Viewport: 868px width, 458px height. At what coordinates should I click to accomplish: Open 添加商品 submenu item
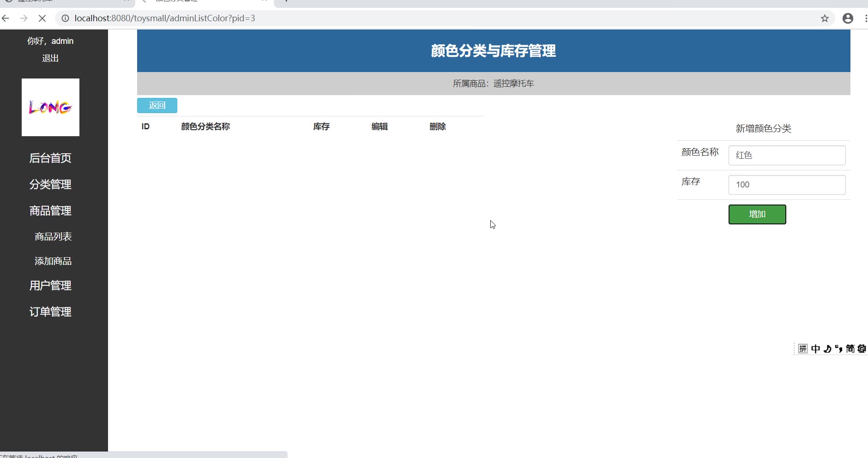[53, 261]
